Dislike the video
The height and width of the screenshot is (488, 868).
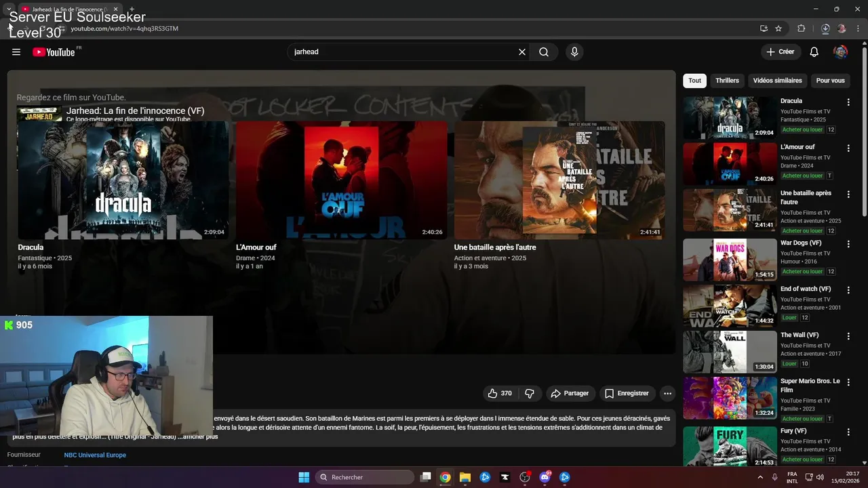(x=530, y=393)
